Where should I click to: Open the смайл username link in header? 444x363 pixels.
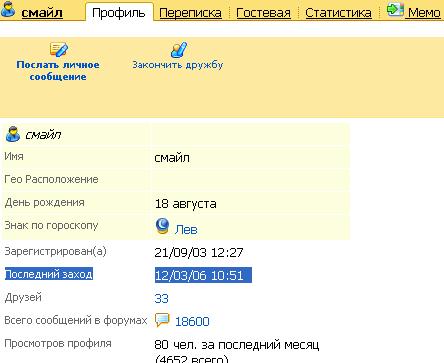click(42, 13)
